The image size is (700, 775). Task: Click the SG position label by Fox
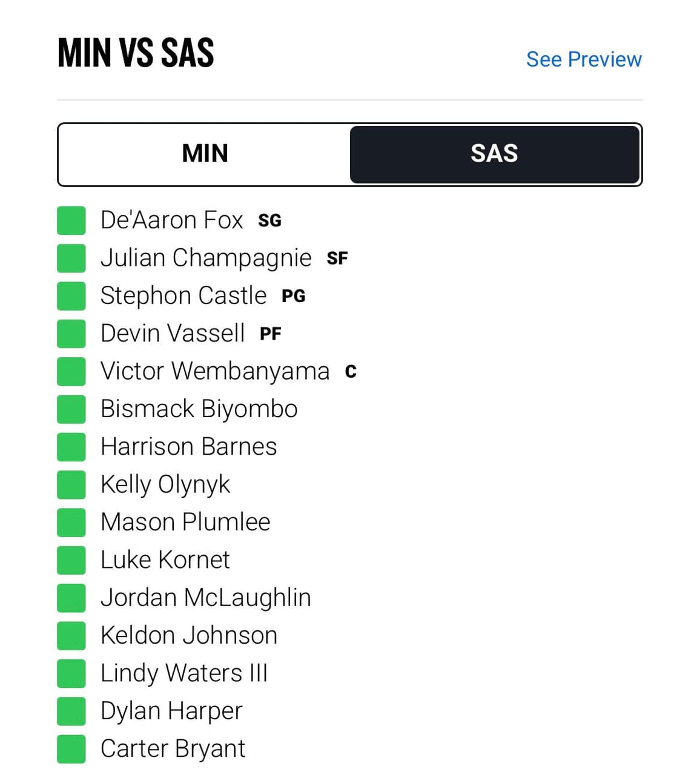click(x=270, y=221)
